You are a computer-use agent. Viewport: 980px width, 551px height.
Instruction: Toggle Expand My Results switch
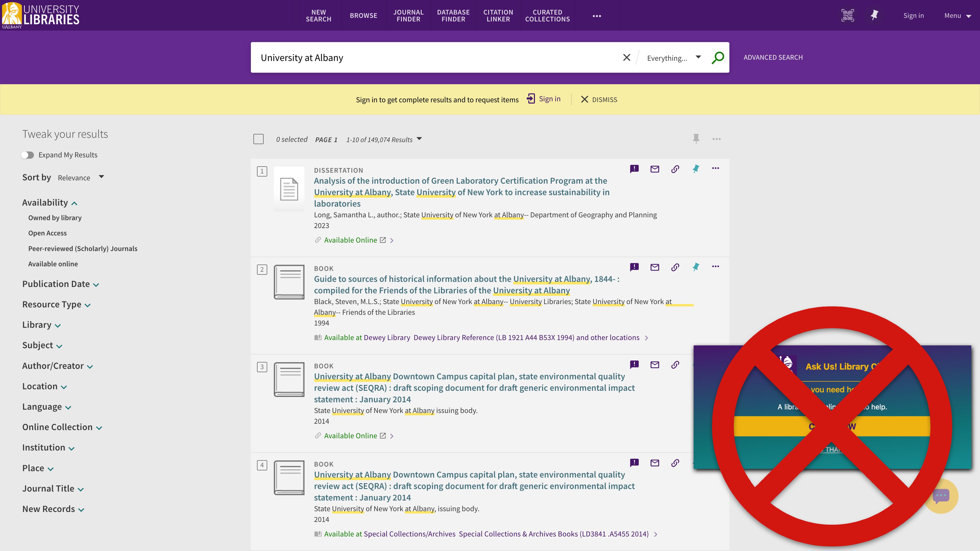[x=27, y=155]
